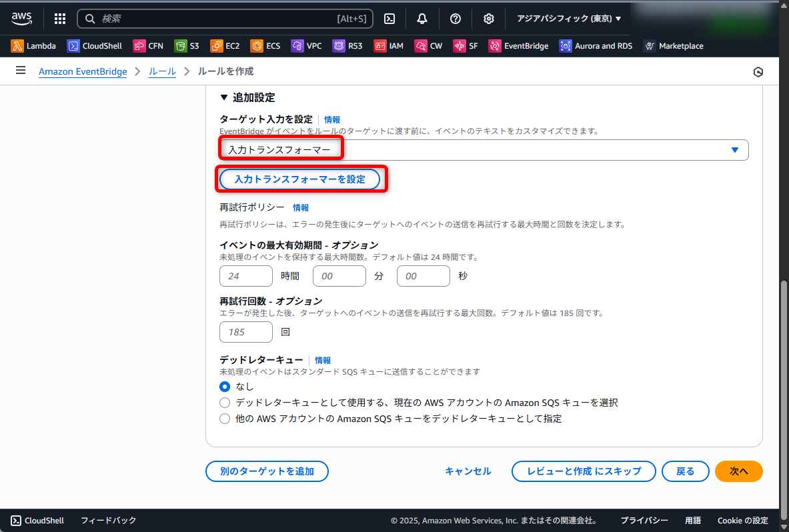Image resolution: width=789 pixels, height=532 pixels.
Task: Open Lambda from the favorites bar
Action: click(x=33, y=46)
